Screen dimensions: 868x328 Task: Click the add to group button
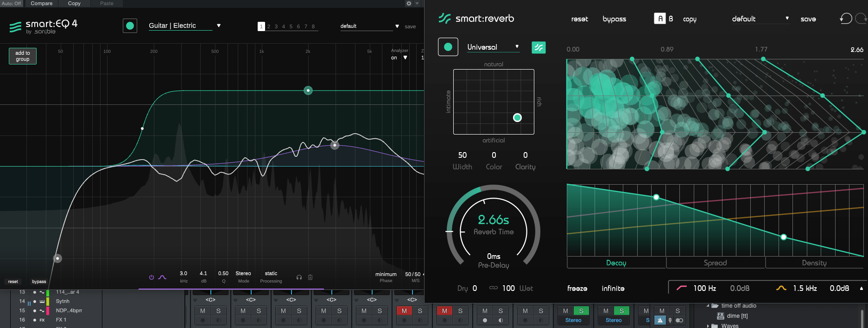[23, 56]
